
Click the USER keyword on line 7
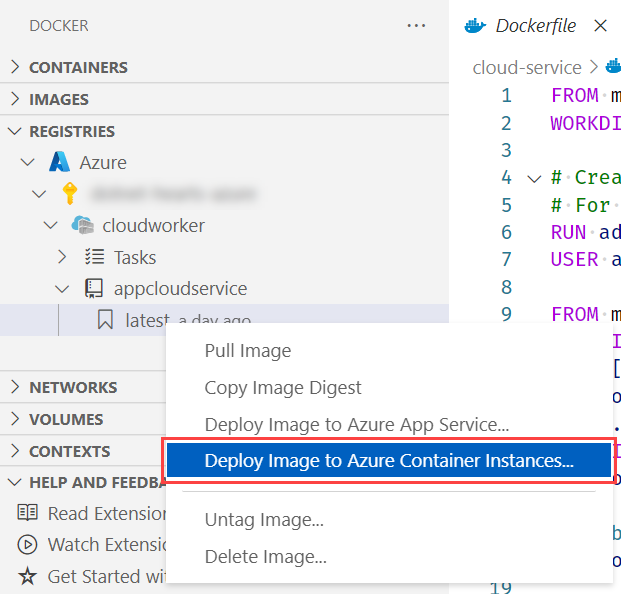click(x=574, y=260)
